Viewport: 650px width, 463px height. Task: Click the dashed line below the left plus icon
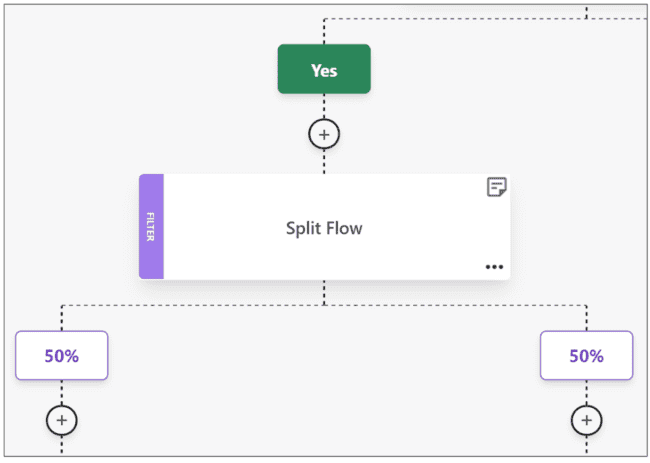coord(61,446)
